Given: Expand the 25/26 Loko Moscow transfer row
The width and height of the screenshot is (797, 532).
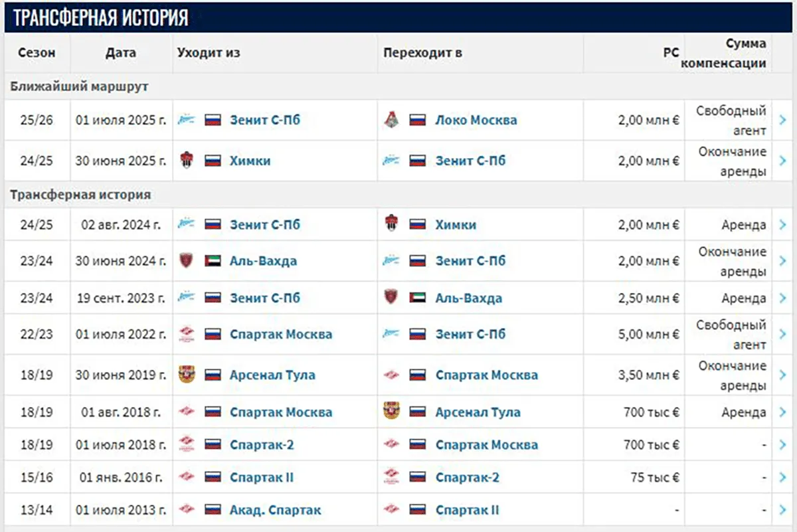Looking at the screenshot, I should point(782,120).
